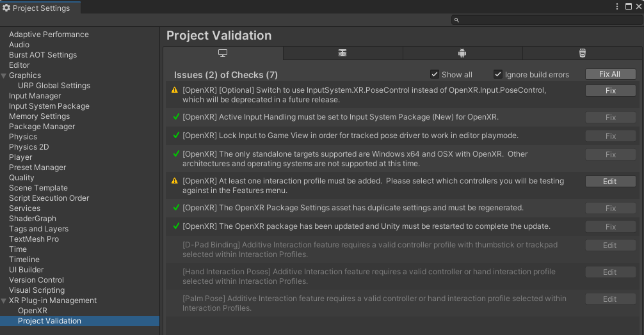Select Time settings
The width and height of the screenshot is (644, 335).
tap(18, 249)
